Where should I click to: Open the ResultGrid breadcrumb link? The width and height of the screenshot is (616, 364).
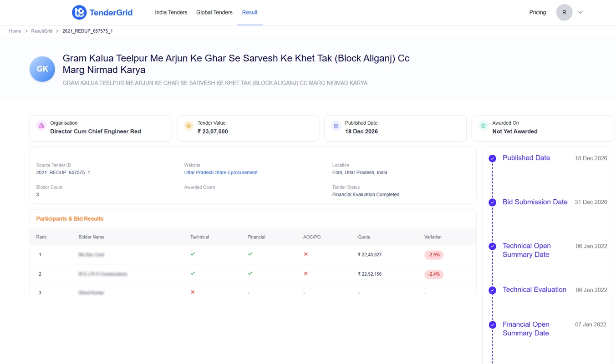click(41, 31)
